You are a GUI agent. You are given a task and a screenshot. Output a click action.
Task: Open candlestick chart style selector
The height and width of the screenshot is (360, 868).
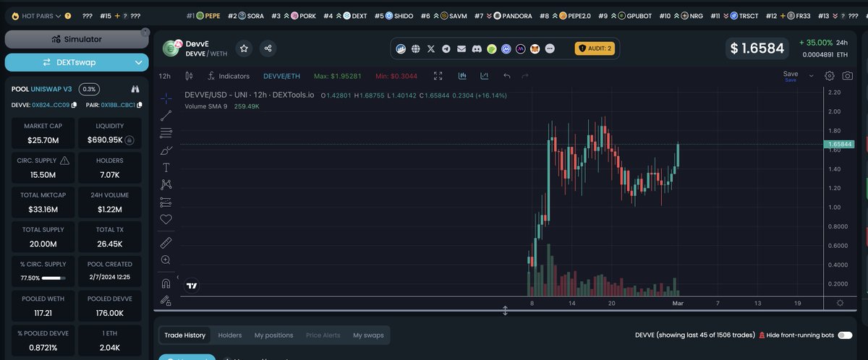click(x=189, y=76)
